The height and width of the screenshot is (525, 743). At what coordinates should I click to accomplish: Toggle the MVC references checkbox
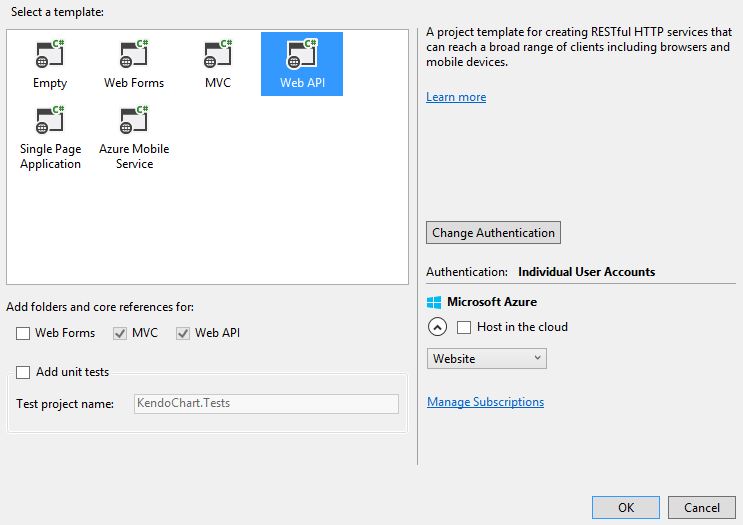[120, 334]
